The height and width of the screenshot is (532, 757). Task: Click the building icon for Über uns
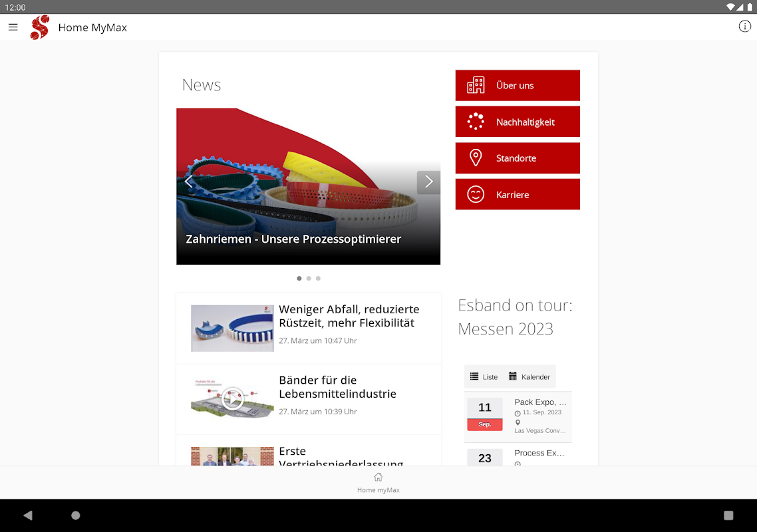tap(476, 85)
